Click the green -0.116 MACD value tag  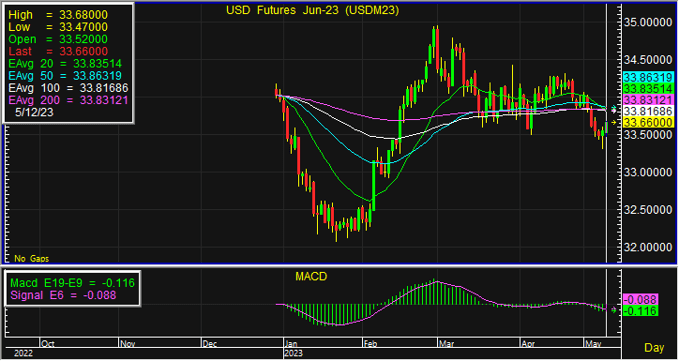pos(640,310)
